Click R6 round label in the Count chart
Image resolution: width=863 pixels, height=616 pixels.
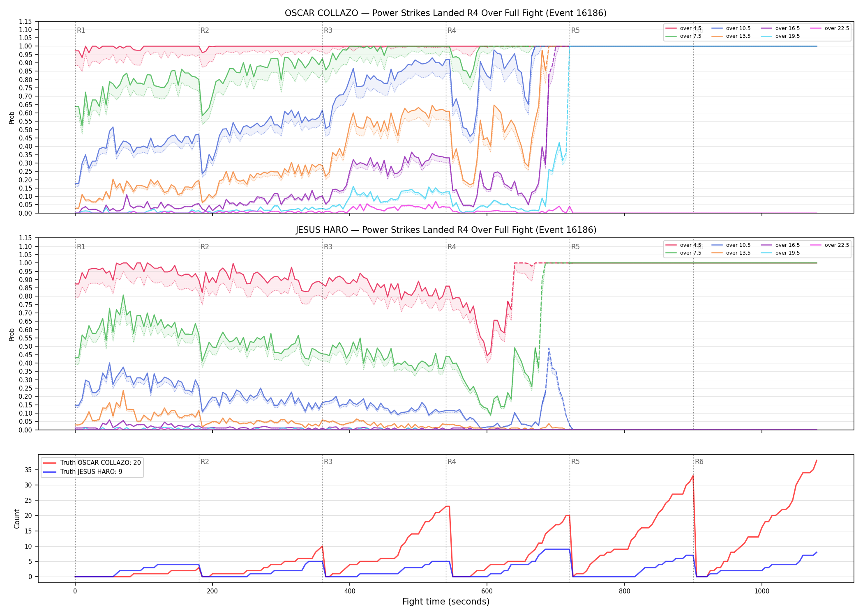(x=699, y=462)
